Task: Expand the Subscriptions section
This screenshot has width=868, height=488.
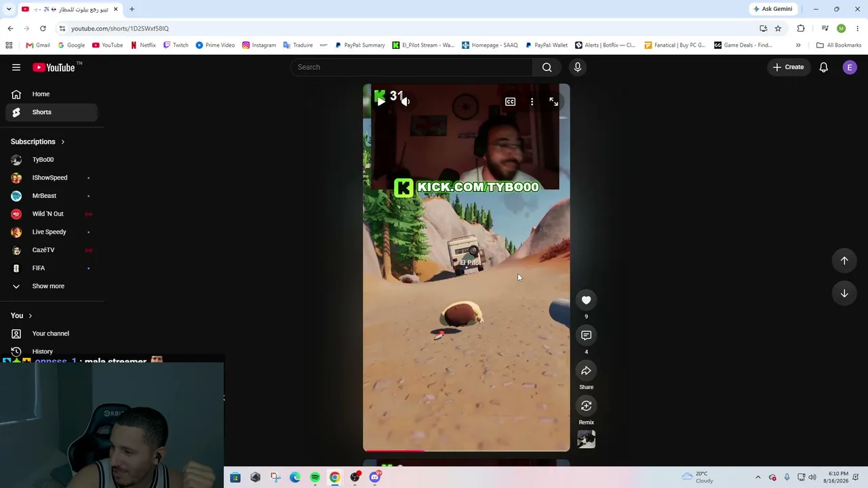Action: tap(38, 142)
